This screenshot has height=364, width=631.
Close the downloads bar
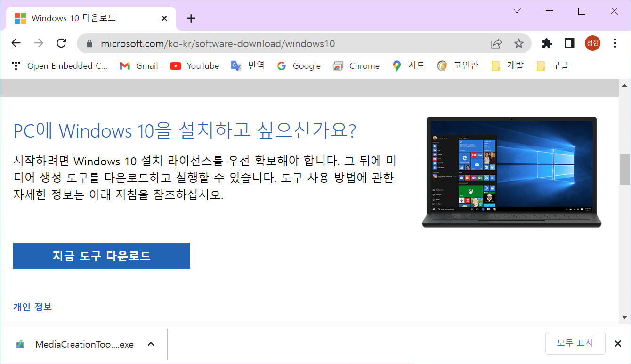(617, 344)
